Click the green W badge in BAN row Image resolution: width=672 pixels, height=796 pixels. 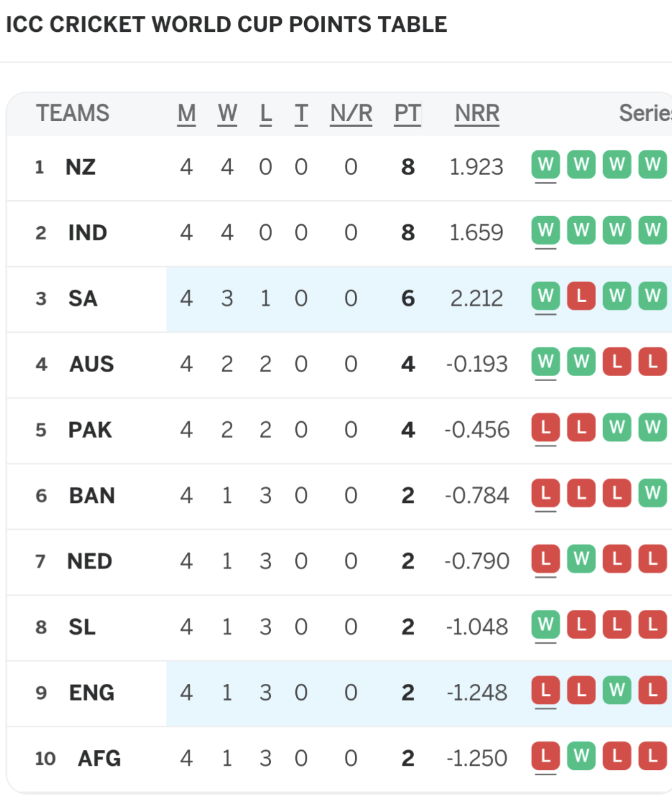653,493
